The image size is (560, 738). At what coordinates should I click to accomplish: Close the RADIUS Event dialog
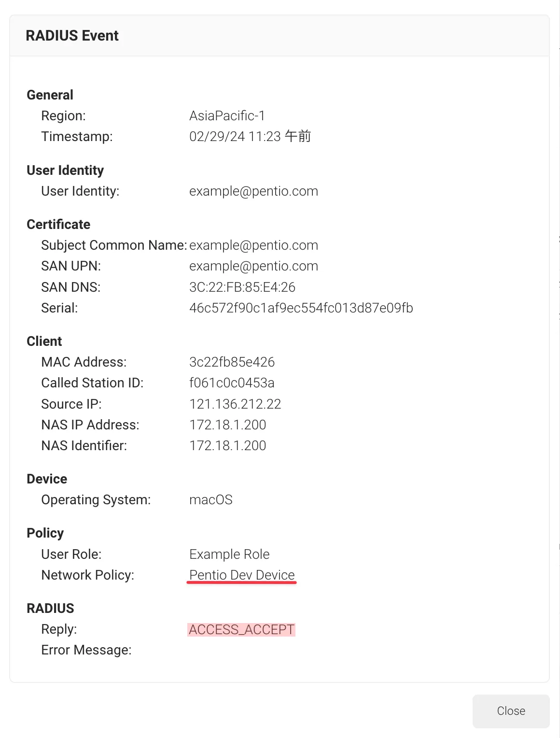[511, 711]
